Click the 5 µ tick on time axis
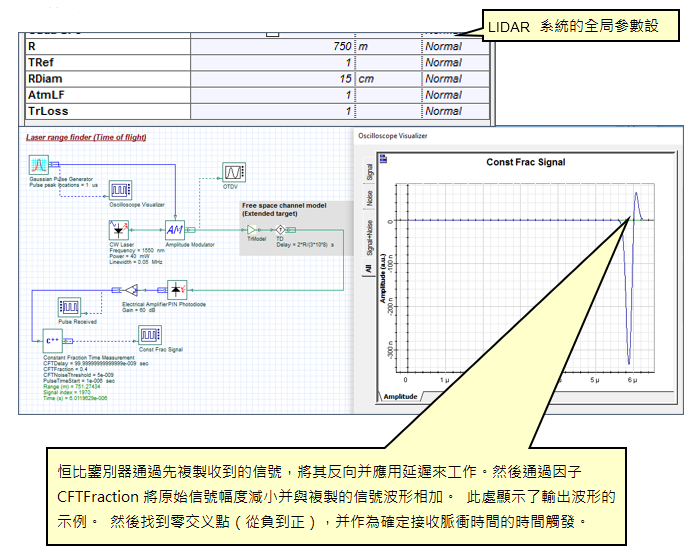687x553 pixels. 595,380
